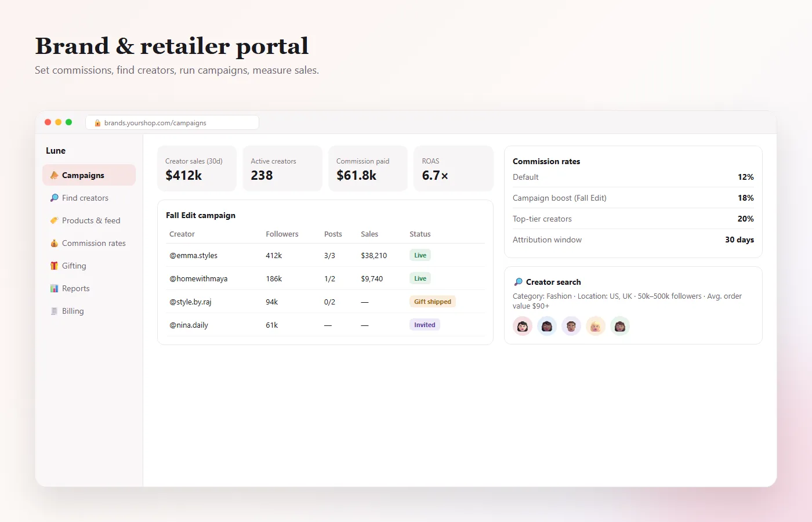Open the @emma.styles creator row

pos(325,255)
